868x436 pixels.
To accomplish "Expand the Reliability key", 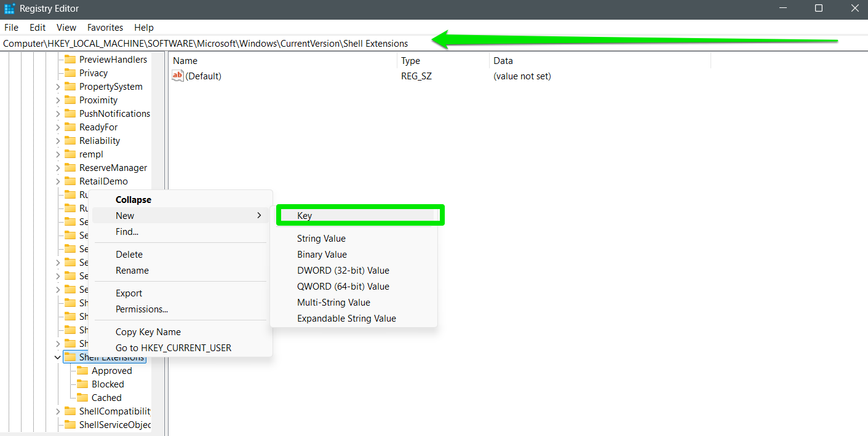I will pyautogui.click(x=58, y=141).
